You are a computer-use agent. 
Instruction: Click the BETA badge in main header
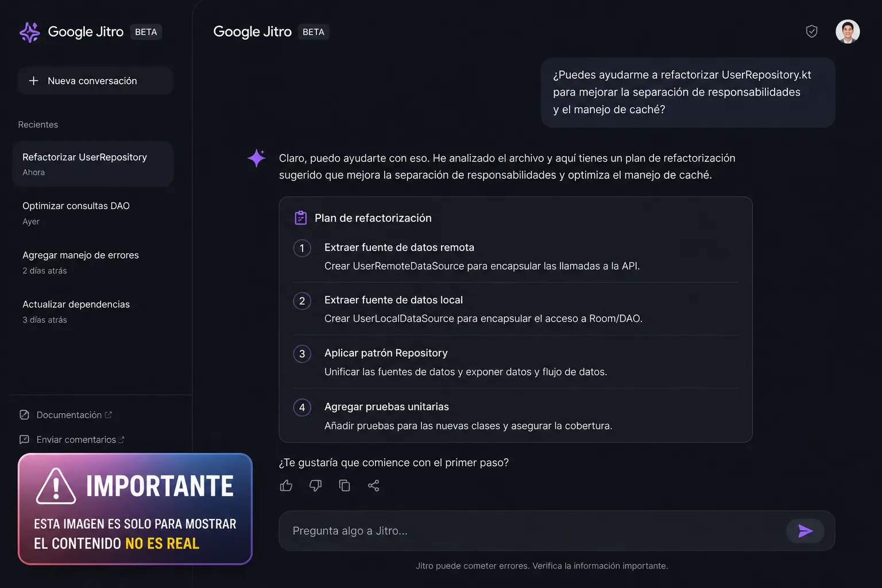[314, 32]
